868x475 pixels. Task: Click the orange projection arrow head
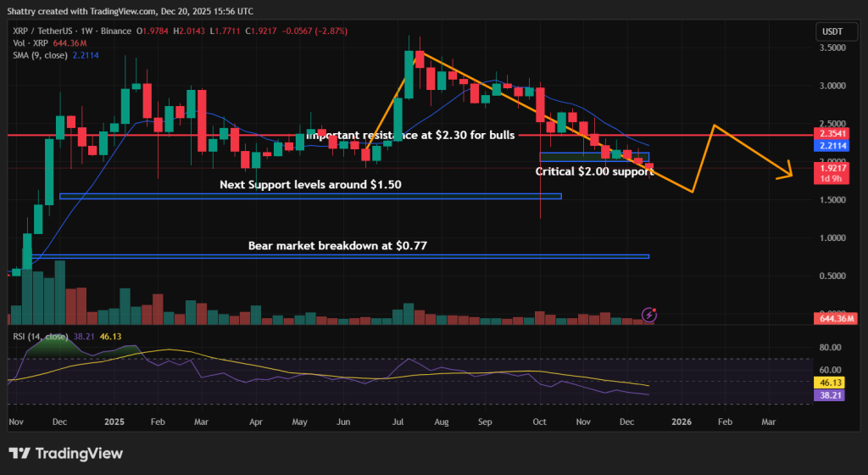coord(789,173)
